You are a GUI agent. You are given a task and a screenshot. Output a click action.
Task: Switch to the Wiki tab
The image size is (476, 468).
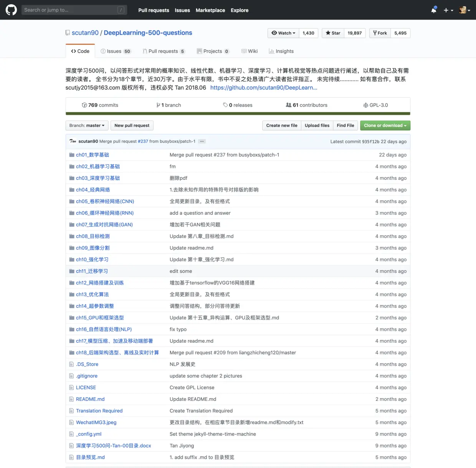point(250,51)
